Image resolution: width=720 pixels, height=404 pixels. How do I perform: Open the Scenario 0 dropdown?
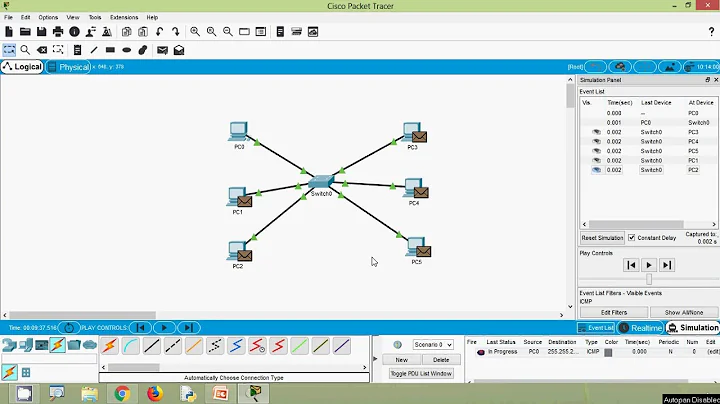tap(433, 344)
